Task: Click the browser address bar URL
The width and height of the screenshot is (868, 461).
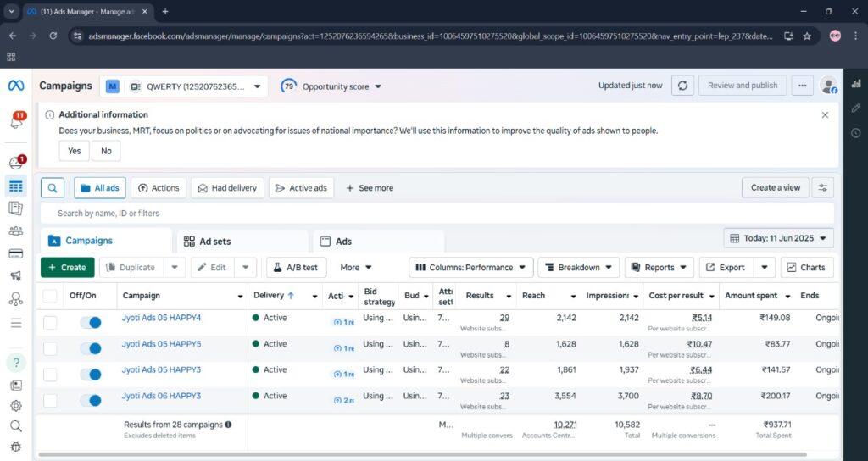Action: tap(431, 36)
